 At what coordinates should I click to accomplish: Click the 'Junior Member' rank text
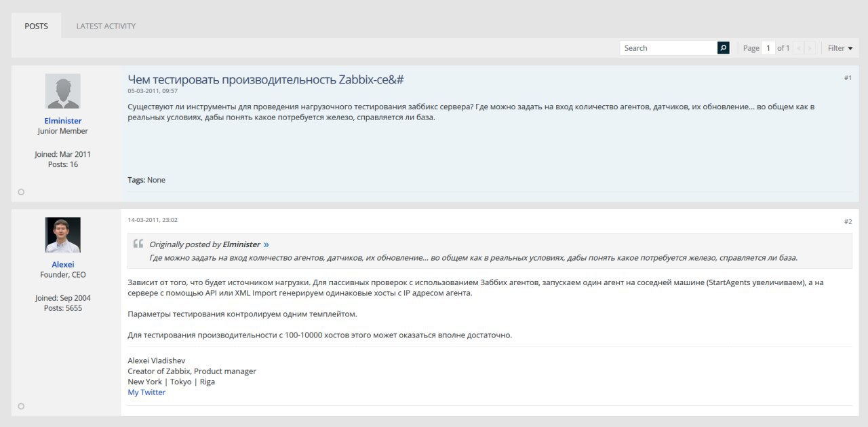[63, 131]
